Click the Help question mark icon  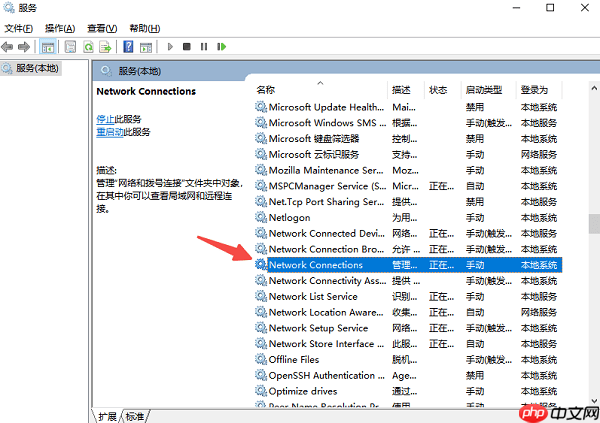[128, 47]
